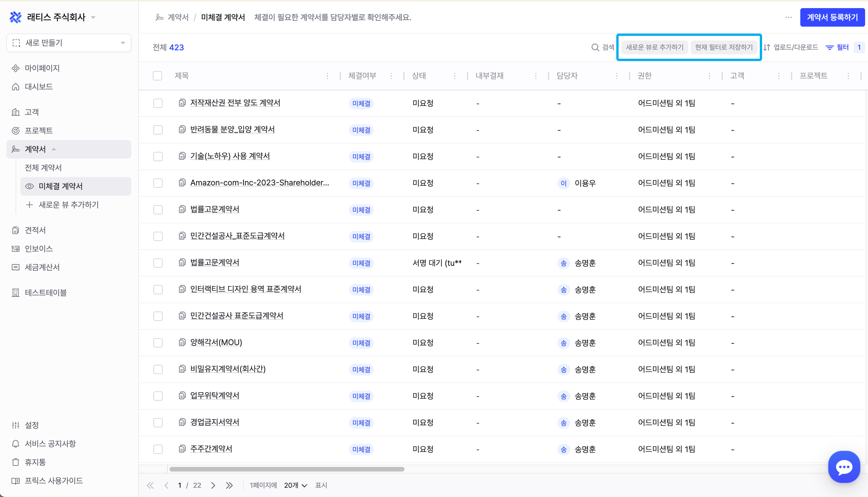868x497 pixels.
Task: Select checkbox for 양해각서(MOU) row
Action: pos(158,343)
